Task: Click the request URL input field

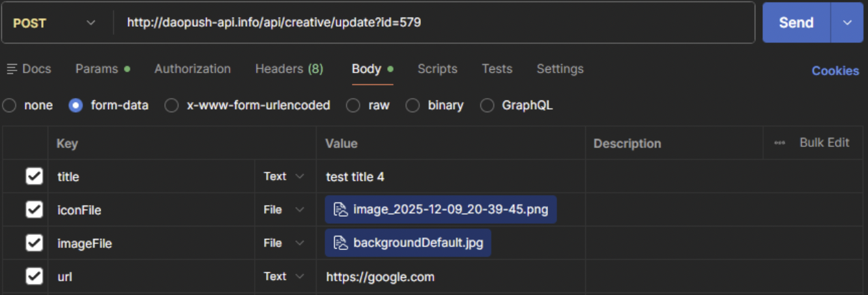Action: (x=430, y=23)
